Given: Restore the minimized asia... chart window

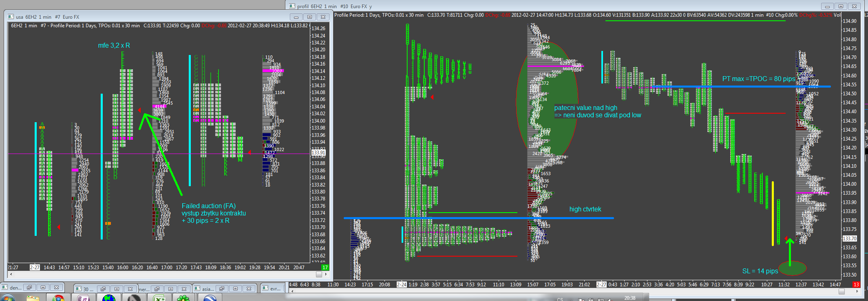Looking at the screenshot, I should [222, 288].
